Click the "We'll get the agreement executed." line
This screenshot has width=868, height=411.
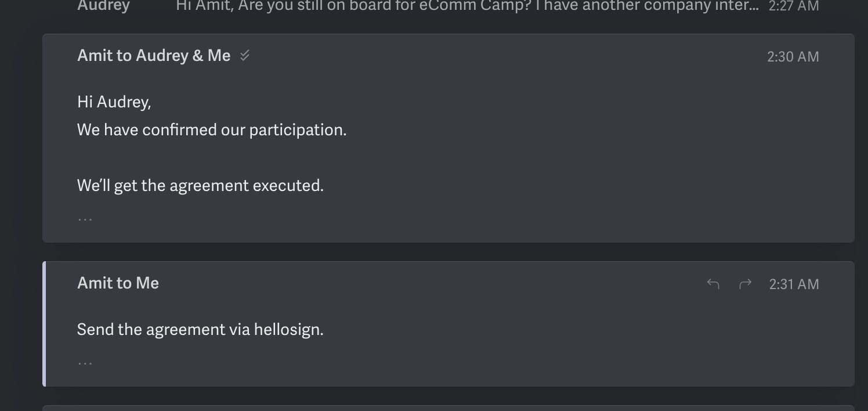pos(200,186)
